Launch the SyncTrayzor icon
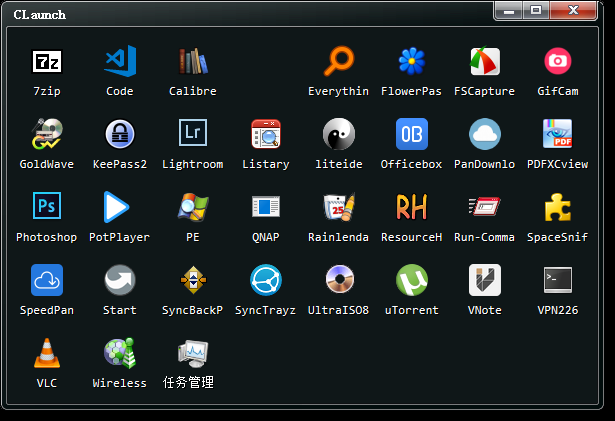Viewport: 615px width, 421px height. click(266, 280)
